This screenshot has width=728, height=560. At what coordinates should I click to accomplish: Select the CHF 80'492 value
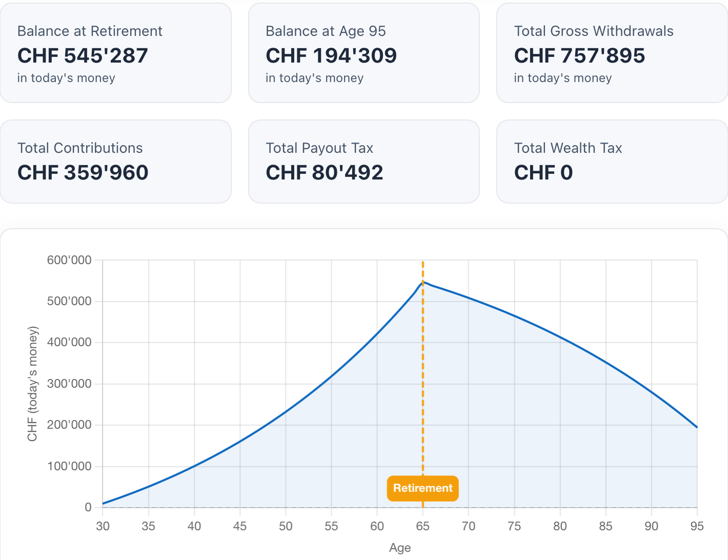coord(325,172)
